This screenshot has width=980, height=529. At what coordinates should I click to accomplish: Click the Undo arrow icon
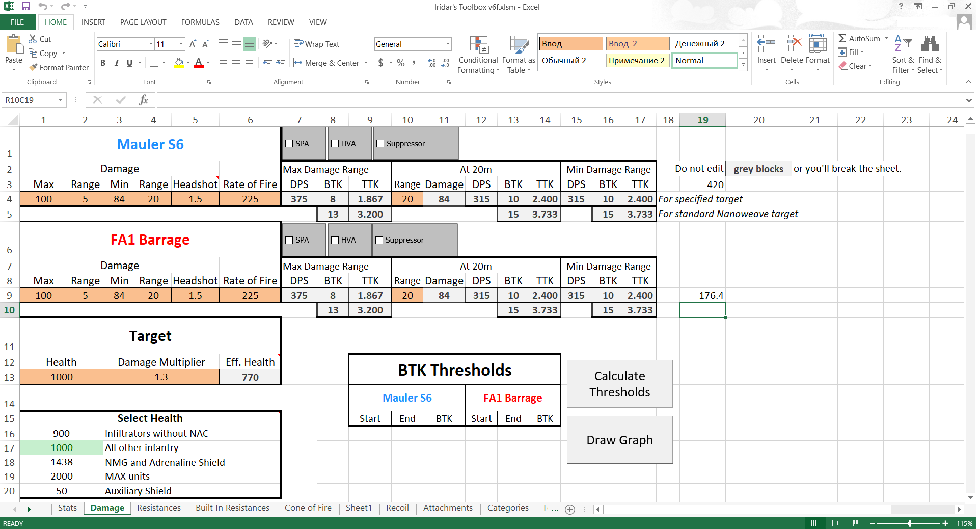[43, 7]
